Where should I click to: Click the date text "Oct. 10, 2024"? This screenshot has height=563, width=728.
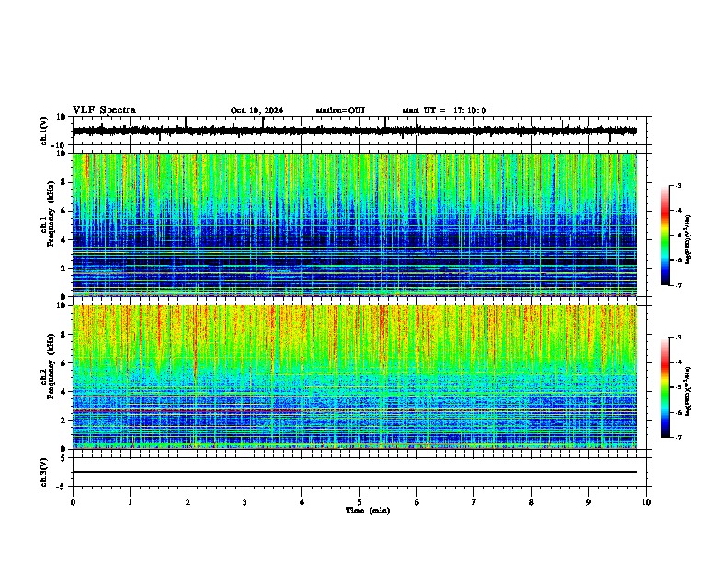coord(256,110)
